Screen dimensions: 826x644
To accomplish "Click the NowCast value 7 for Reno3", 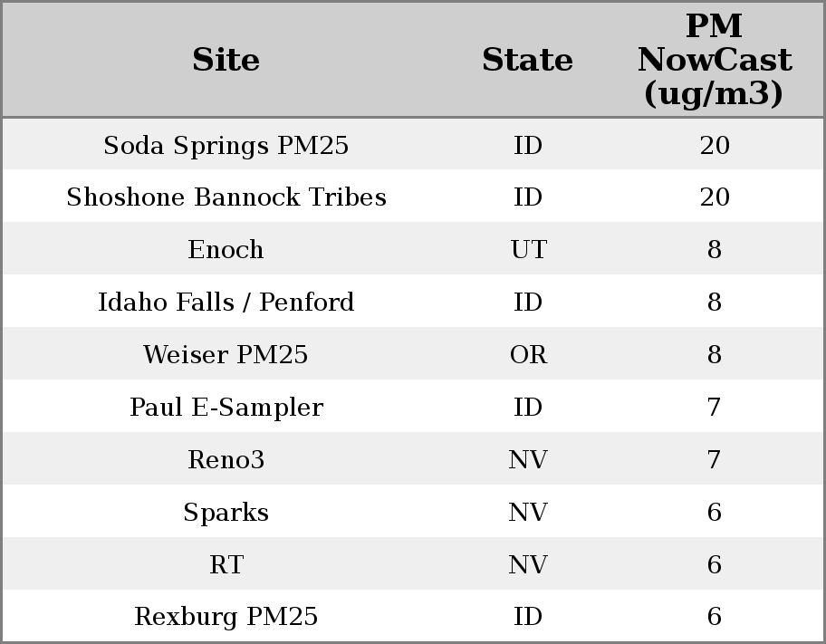I will tap(714, 460).
